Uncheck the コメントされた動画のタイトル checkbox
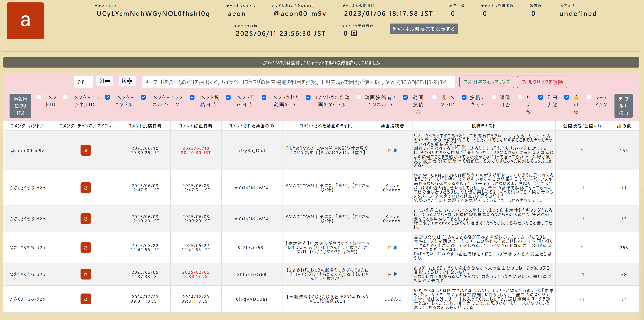 pos(308,97)
